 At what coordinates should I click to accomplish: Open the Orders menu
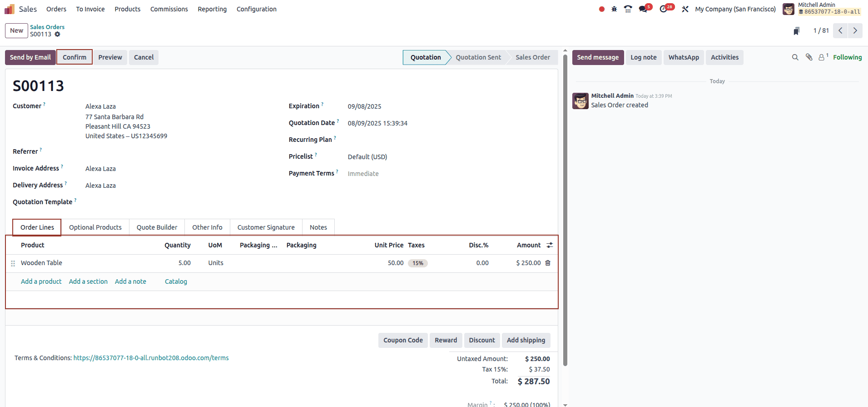(x=56, y=9)
